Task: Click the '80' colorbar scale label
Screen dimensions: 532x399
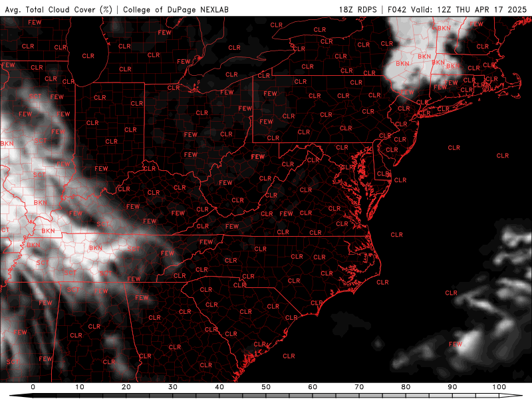Action: click(406, 387)
